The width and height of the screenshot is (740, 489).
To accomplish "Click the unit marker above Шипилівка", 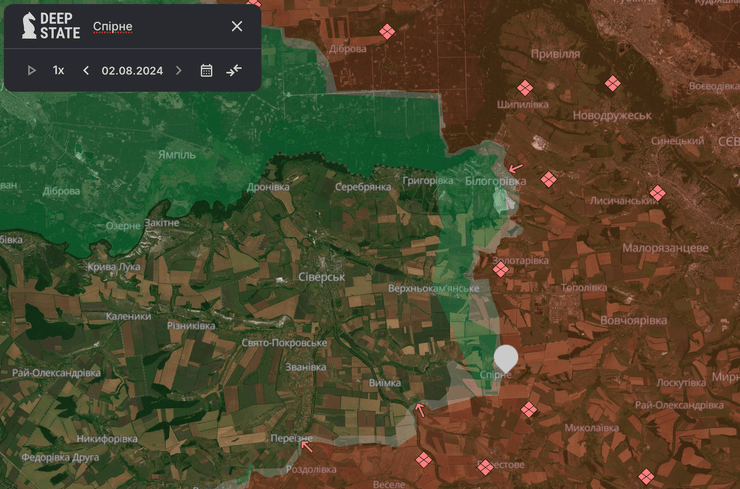I will 524,88.
